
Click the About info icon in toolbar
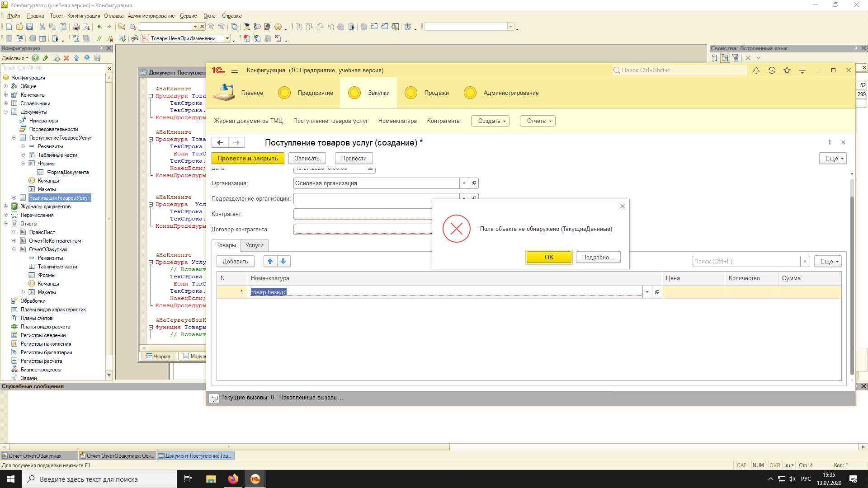[278, 27]
